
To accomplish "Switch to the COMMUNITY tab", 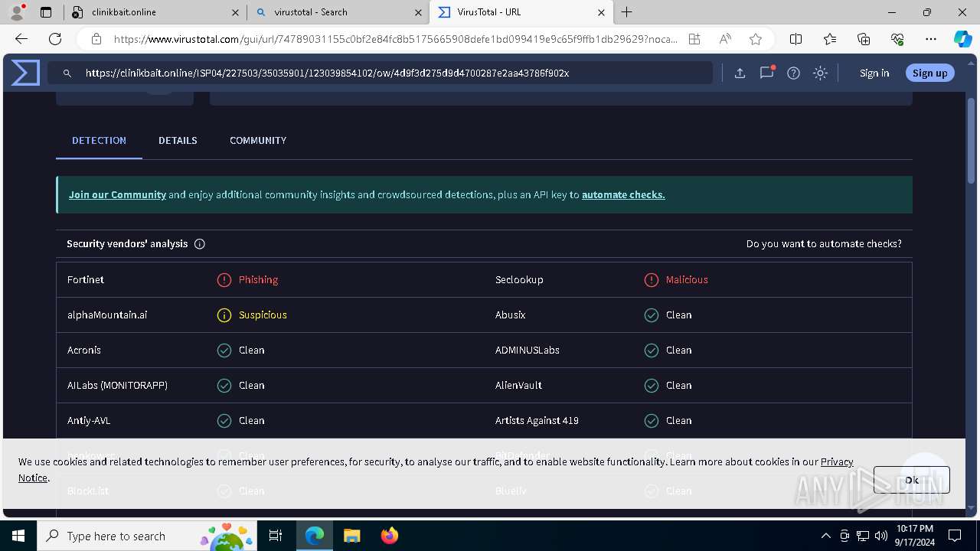I will pyautogui.click(x=258, y=141).
